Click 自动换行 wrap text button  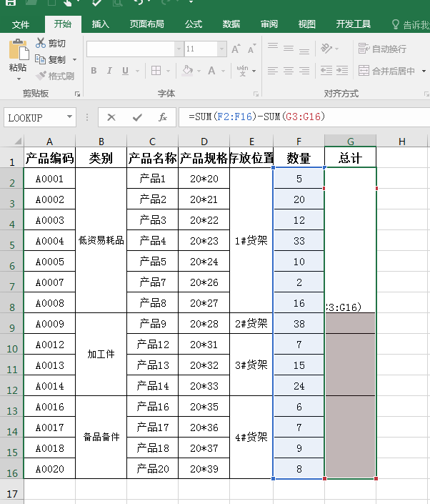point(382,49)
